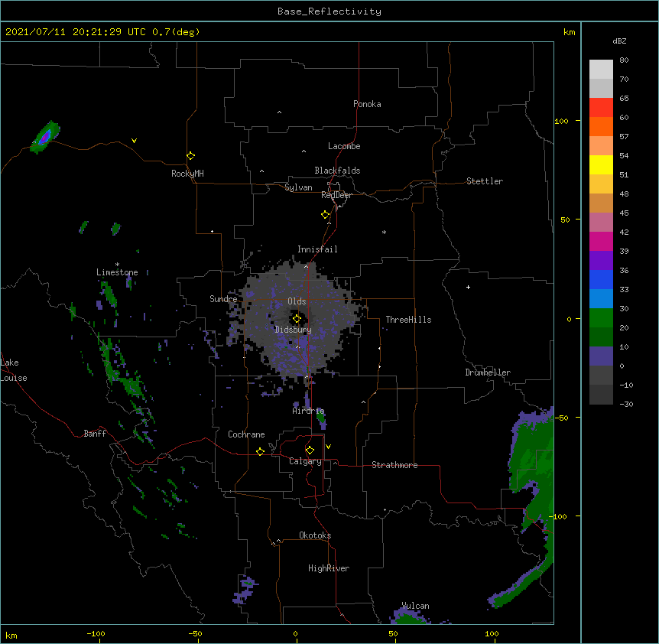Select the ThreeHills label
Image resolution: width=659 pixels, height=644 pixels.
click(408, 320)
